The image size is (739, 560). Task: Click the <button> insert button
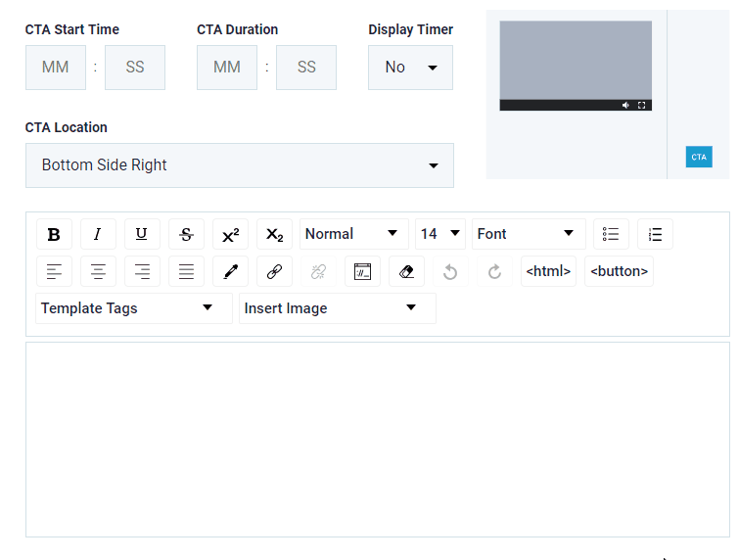619,271
